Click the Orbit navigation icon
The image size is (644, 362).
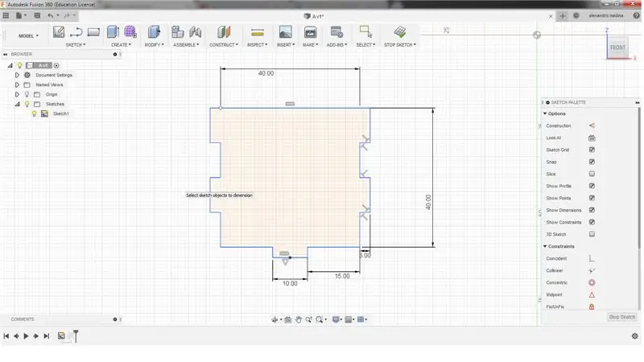(275, 319)
